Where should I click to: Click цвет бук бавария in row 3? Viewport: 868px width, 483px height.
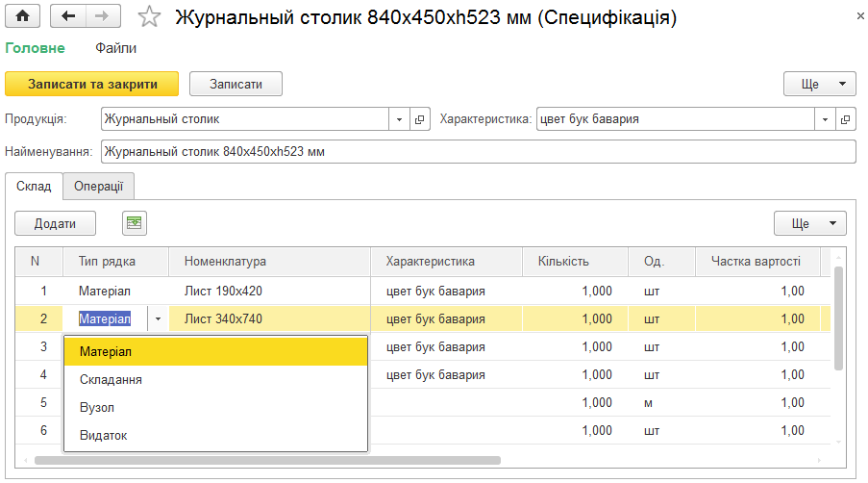tap(446, 346)
